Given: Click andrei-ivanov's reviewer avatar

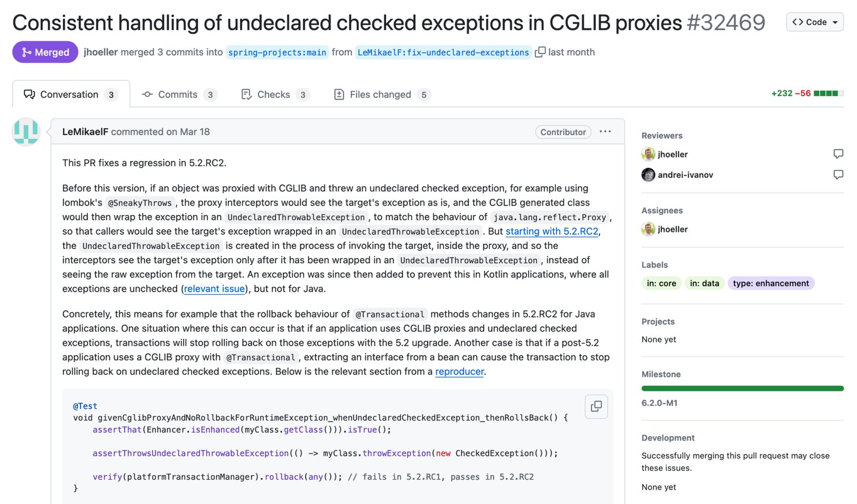Looking at the screenshot, I should point(648,175).
